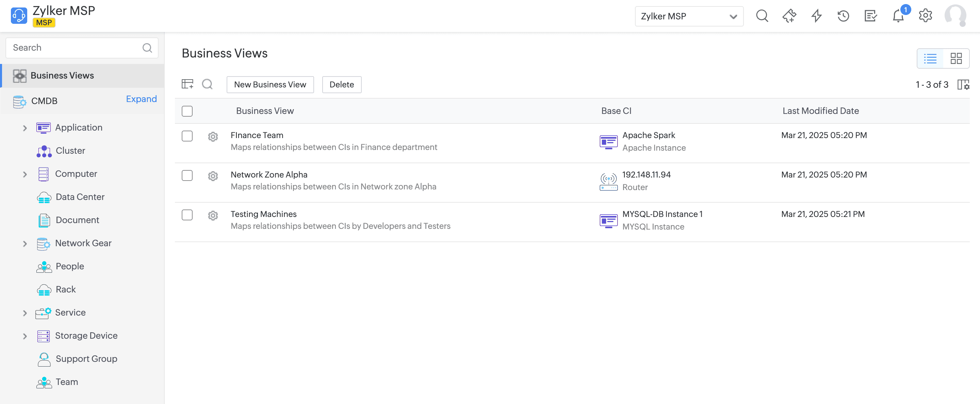Click the New Business View button
Screen dimensions: 980x404
[x=270, y=84]
